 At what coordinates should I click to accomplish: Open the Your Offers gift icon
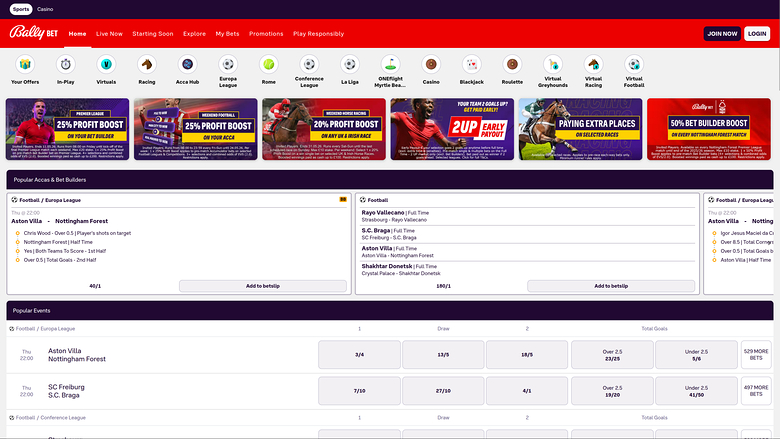tap(25, 65)
